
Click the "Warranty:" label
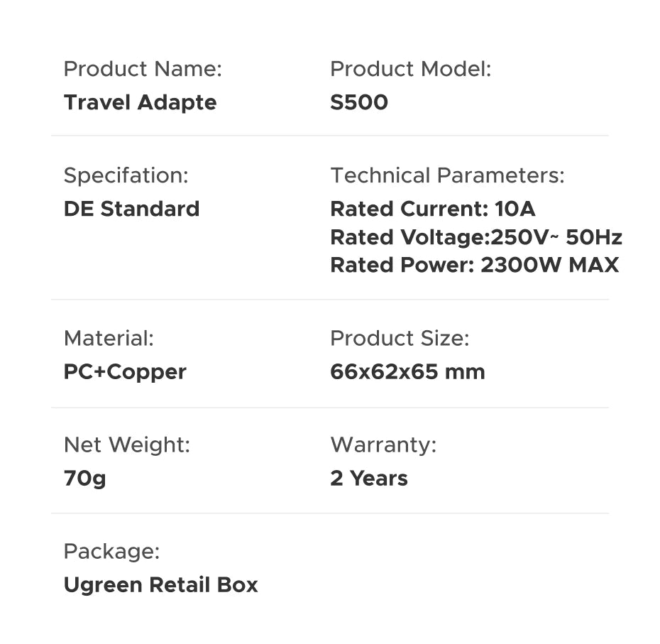(x=383, y=444)
